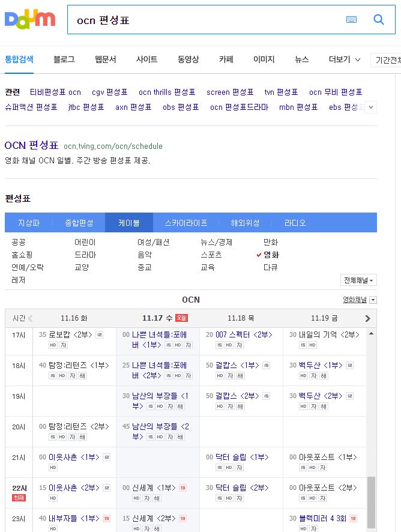Open the ocn.tving.com/ocn/schedule URL

pos(113,147)
